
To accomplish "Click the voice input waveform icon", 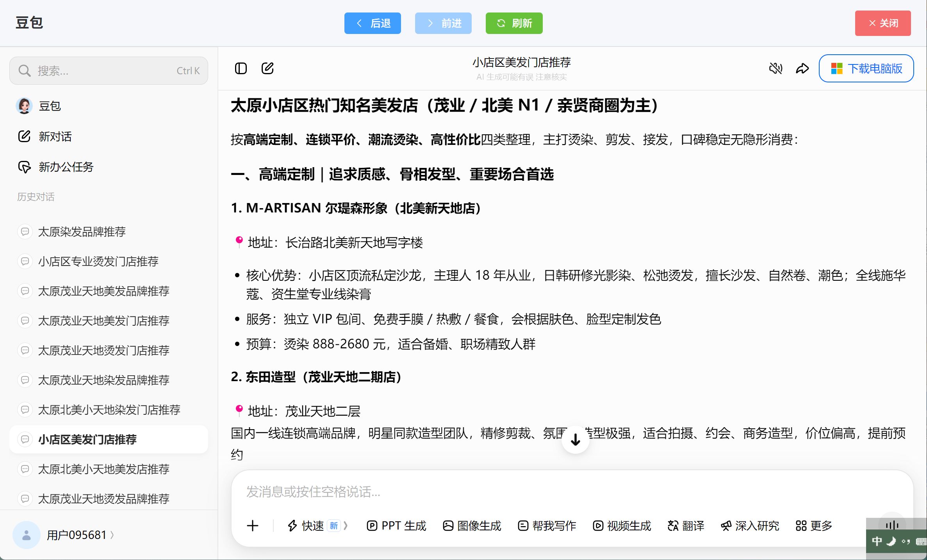I will [x=892, y=525].
